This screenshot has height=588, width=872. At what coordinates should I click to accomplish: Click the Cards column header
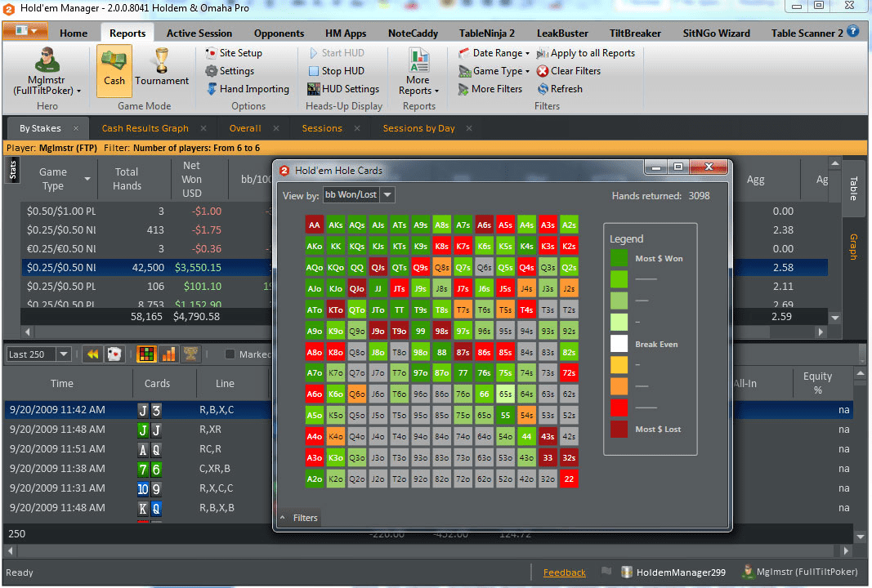click(x=158, y=384)
